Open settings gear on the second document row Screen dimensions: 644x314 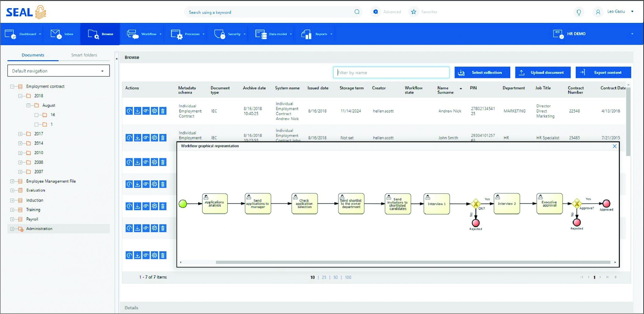154,137
